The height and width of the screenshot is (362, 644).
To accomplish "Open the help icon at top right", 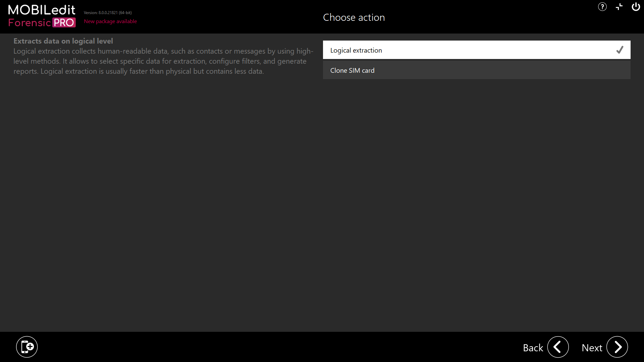I will point(602,7).
